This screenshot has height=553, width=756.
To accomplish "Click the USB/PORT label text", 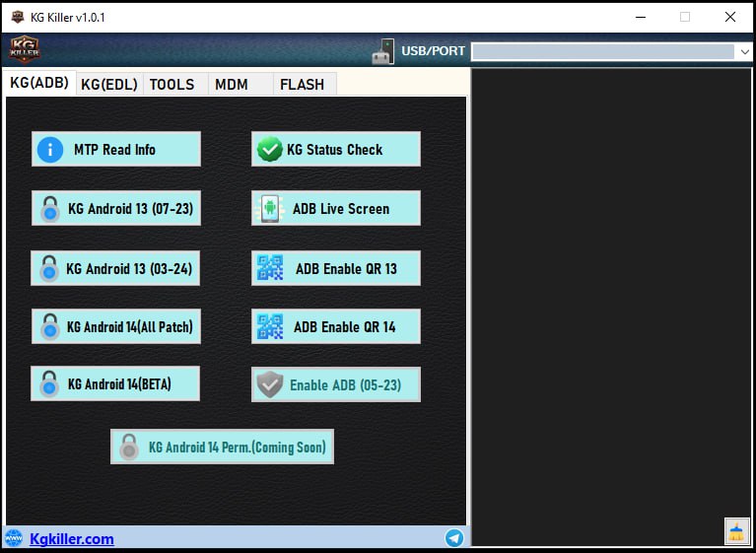I will click(433, 51).
